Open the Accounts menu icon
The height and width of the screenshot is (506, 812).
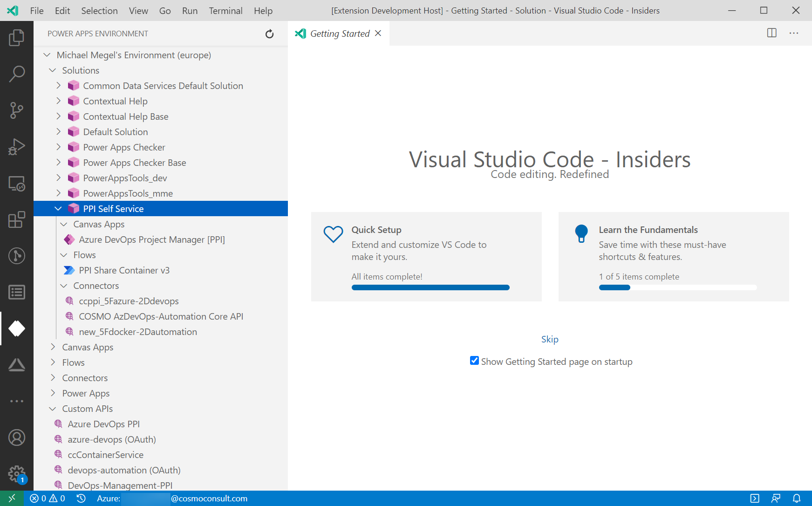(17, 438)
